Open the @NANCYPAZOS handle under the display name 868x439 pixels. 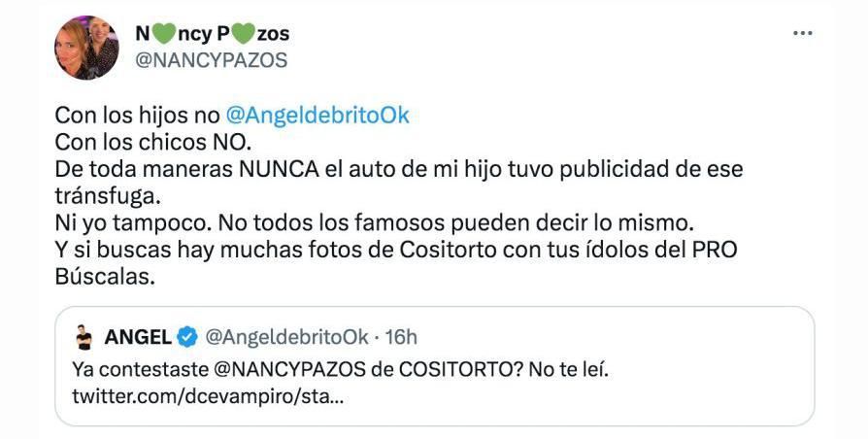[x=212, y=60]
